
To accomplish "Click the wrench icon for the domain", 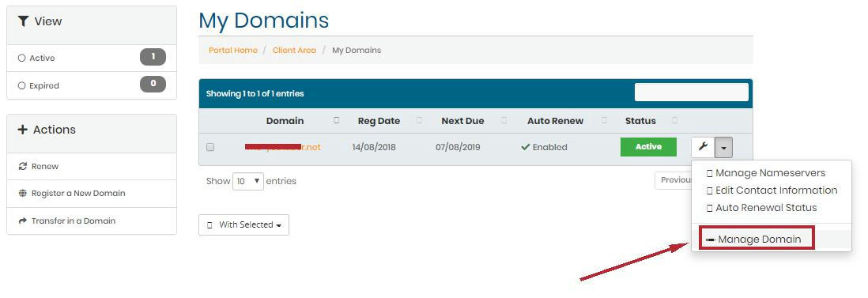I will tap(703, 147).
